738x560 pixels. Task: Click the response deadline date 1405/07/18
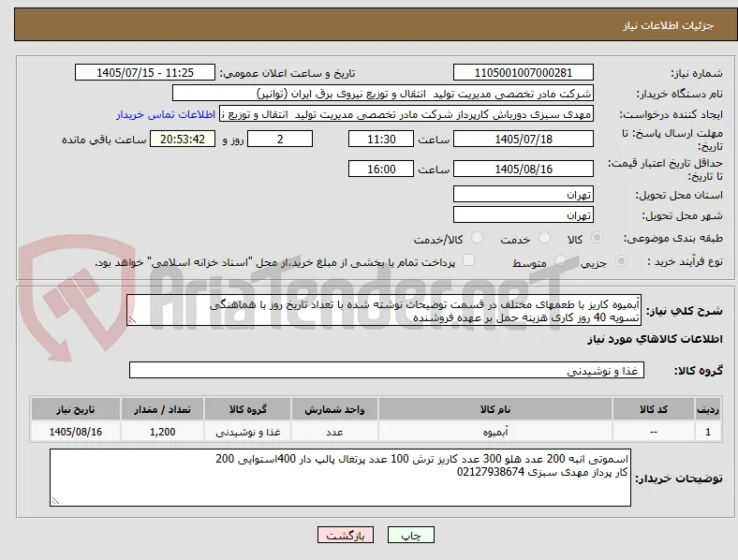point(523,139)
